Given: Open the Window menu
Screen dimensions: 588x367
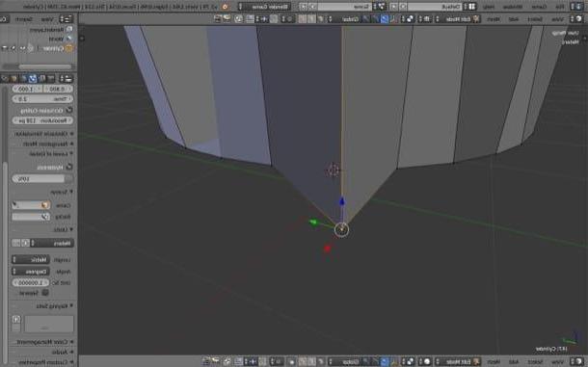Looking at the screenshot, I should (x=512, y=7).
